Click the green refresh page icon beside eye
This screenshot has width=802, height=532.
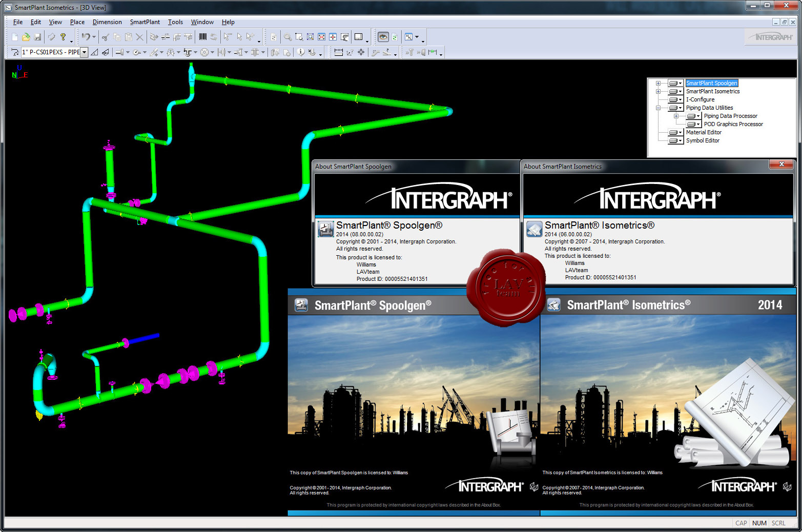[x=395, y=37]
